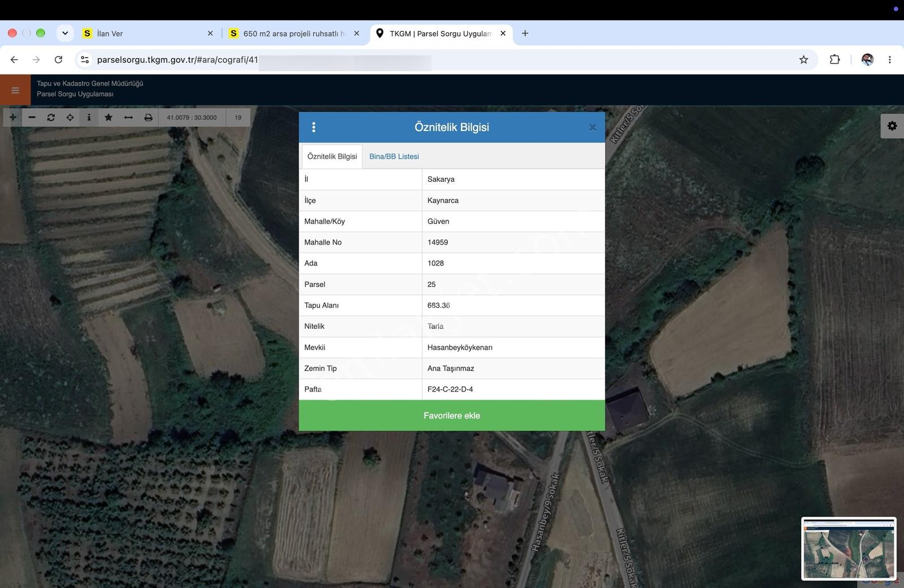Go back to the previous page
Screen dimensions: 904x588
(x=14, y=59)
